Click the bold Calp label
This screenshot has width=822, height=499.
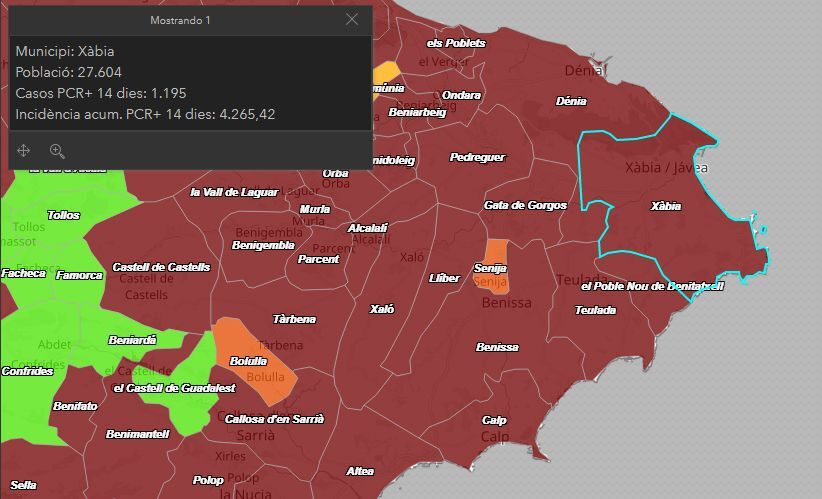tap(494, 420)
